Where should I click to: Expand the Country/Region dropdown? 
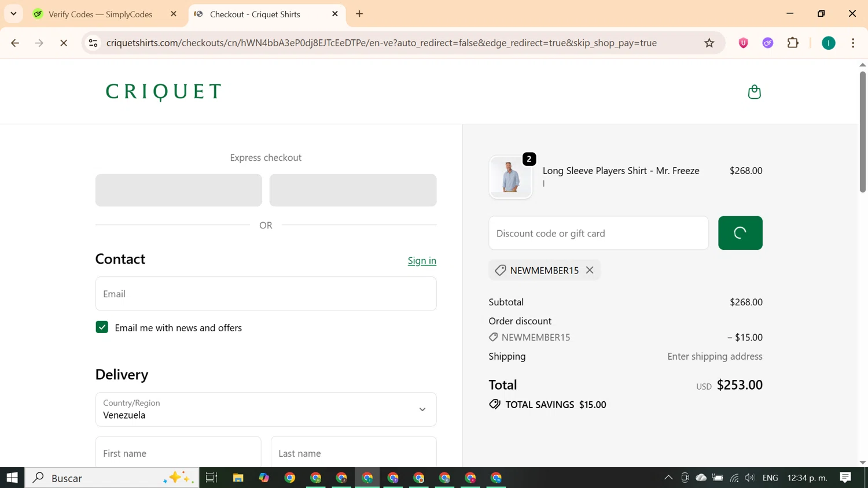click(266, 409)
